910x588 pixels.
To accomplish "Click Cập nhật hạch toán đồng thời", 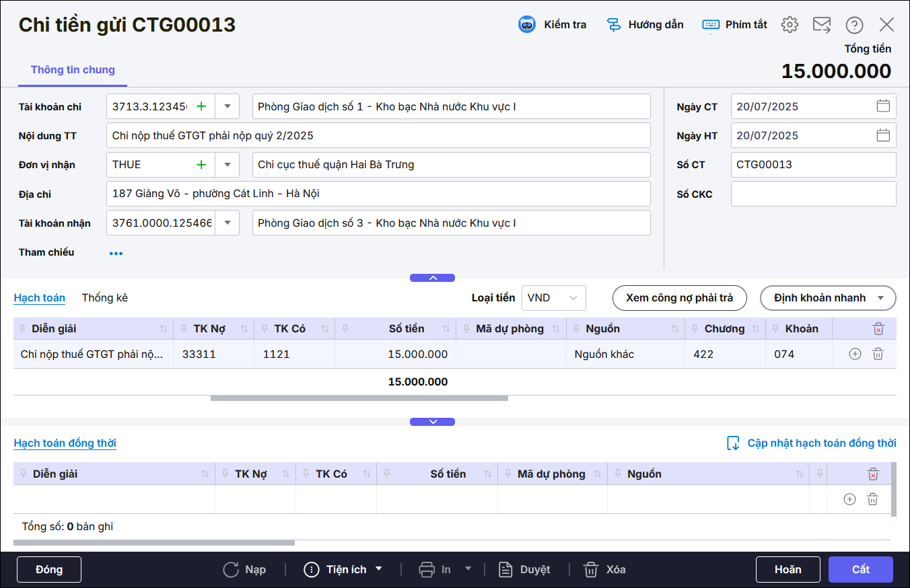I will coord(812,443).
